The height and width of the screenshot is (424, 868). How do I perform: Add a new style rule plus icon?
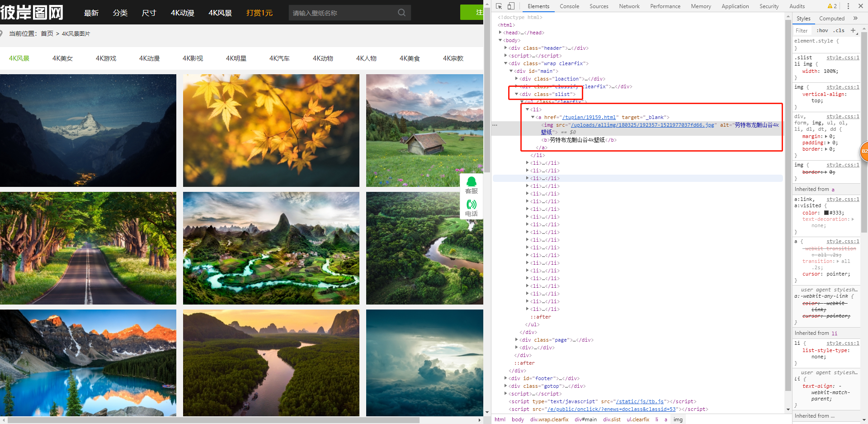pos(853,30)
